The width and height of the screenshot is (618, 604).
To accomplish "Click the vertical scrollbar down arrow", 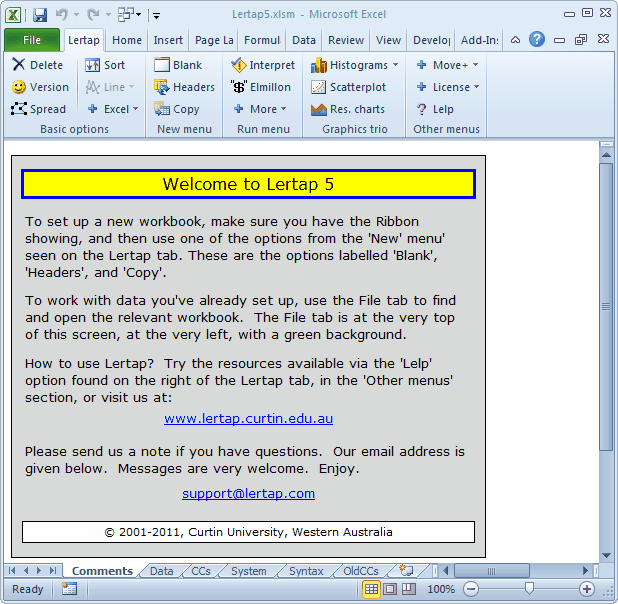I will [x=606, y=556].
